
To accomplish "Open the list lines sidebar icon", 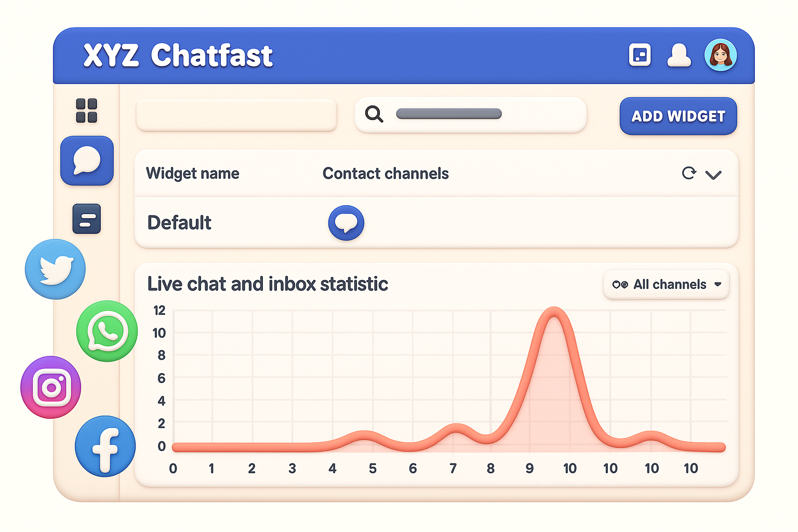I will point(87,219).
